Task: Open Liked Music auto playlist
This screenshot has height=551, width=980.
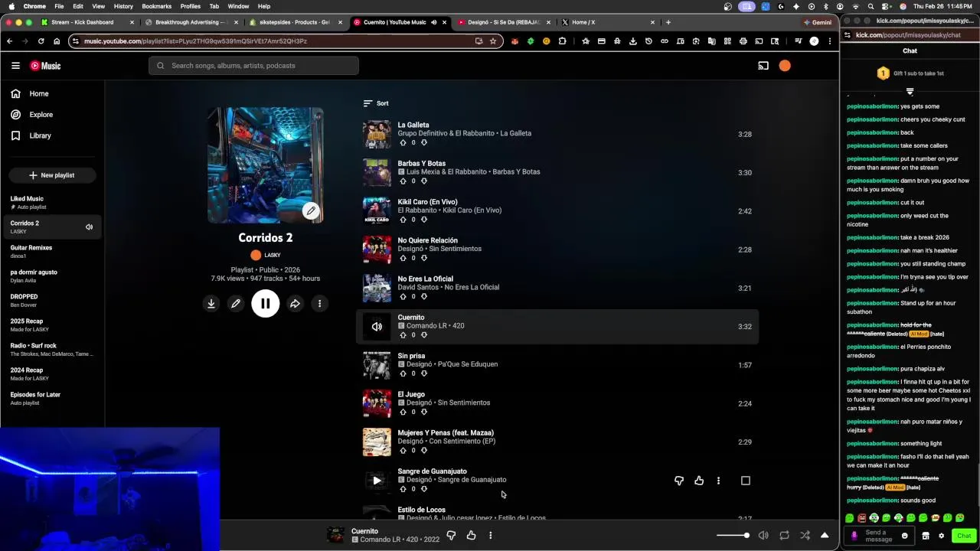Action: tap(52, 203)
